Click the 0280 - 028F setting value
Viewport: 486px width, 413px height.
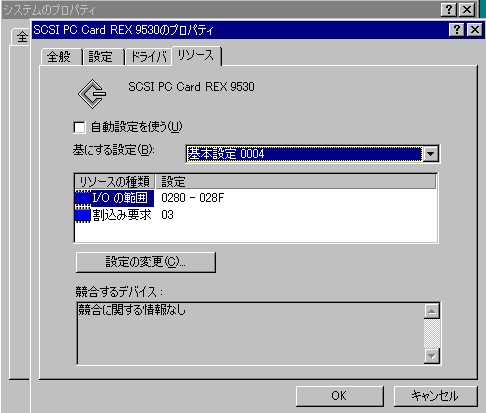[x=192, y=198]
